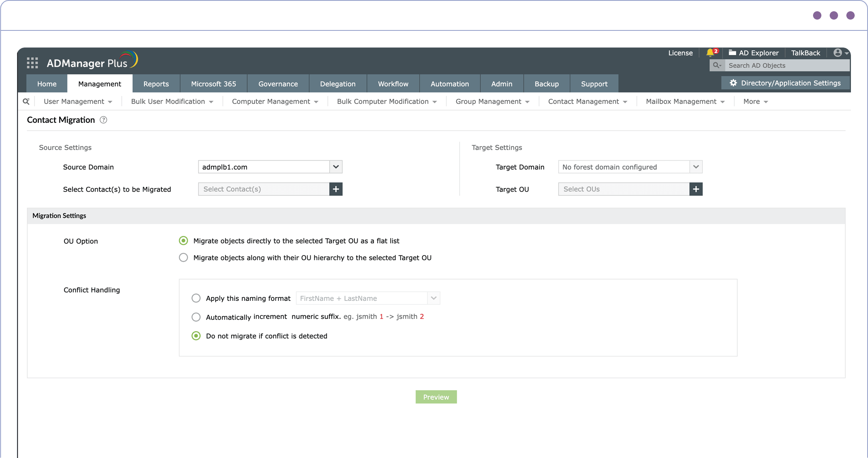Viewport: 868px width, 458px height.
Task: Switch to the Automation tab
Action: click(449, 84)
